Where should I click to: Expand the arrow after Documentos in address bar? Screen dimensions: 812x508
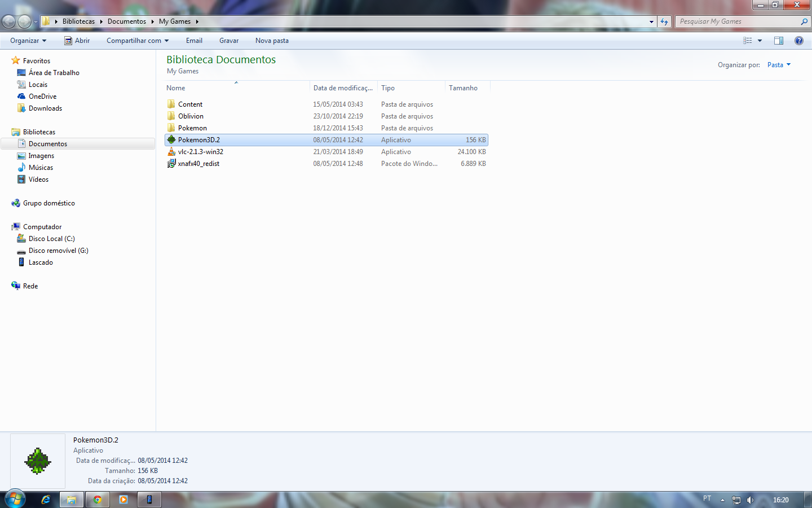(x=152, y=21)
